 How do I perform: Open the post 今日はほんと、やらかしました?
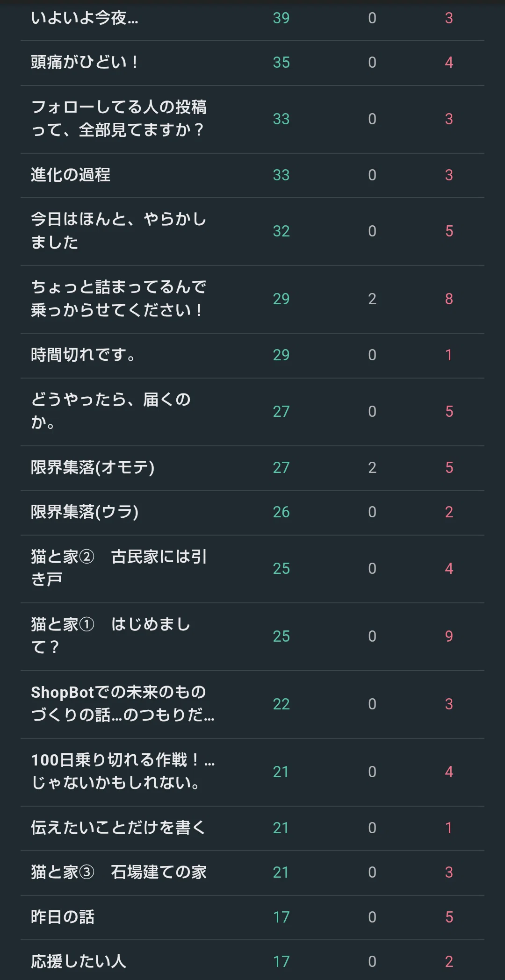(252, 231)
